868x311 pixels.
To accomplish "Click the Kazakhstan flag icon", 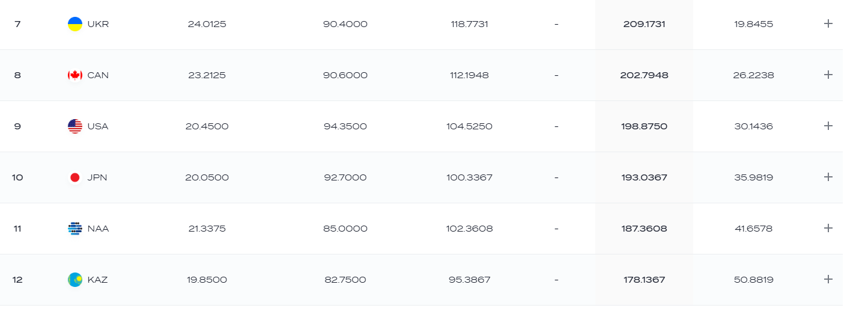I will 75,280.
